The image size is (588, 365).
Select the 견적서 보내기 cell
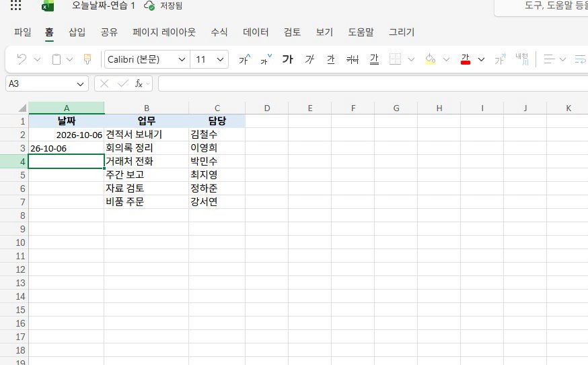[147, 135]
